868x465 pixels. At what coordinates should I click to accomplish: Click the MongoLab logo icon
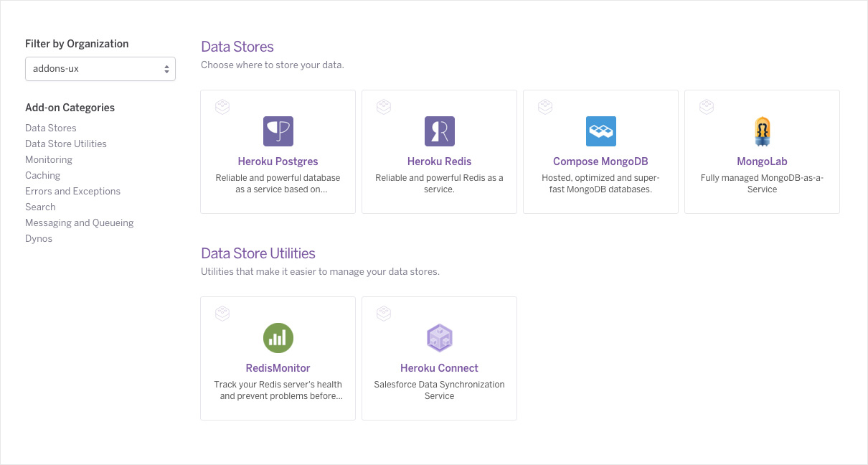pyautogui.click(x=763, y=131)
